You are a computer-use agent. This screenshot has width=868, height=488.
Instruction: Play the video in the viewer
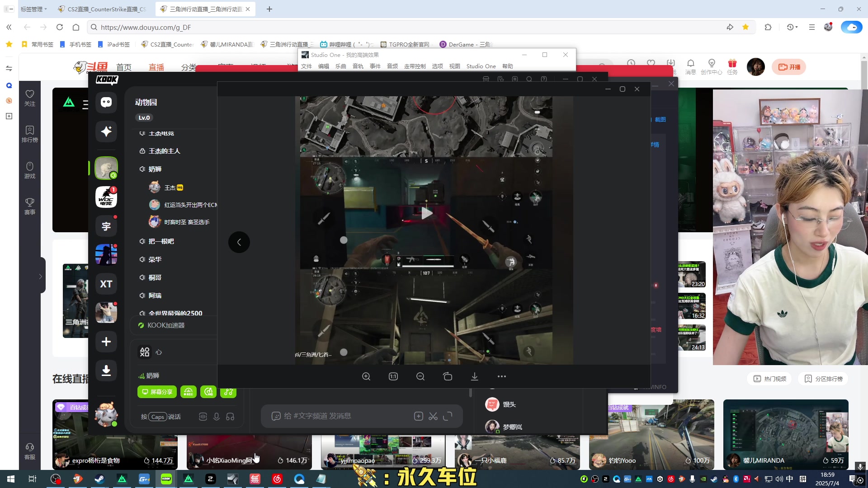(x=426, y=213)
